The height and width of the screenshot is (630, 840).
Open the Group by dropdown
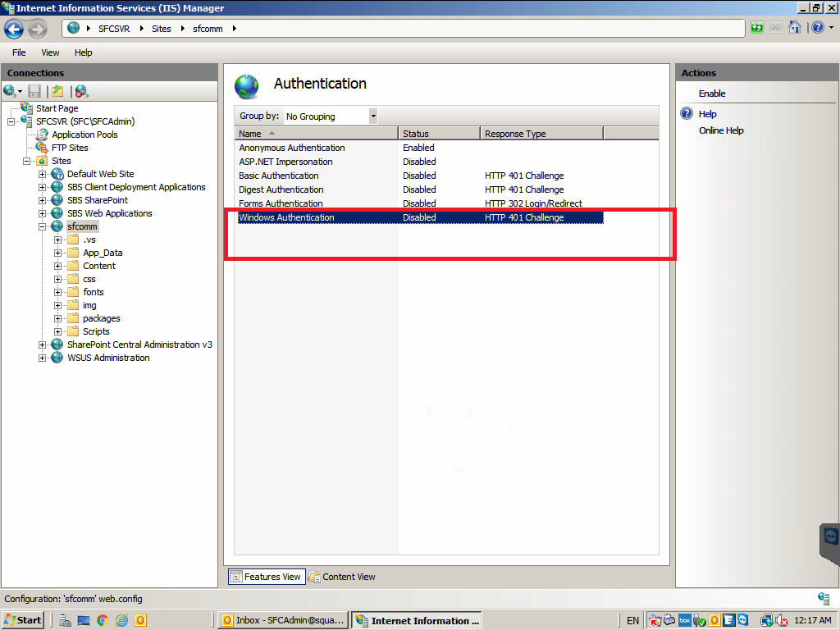point(373,116)
